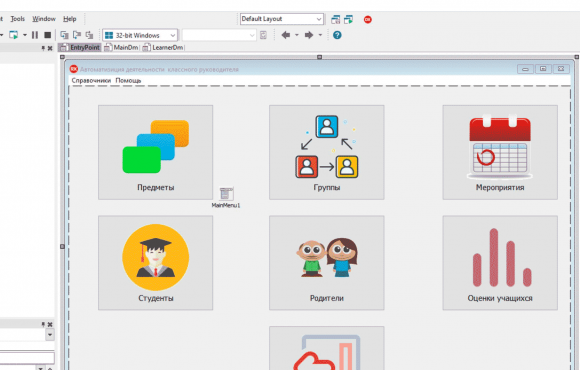
Task: Click the Save desktop layout icon
Action: (335, 19)
